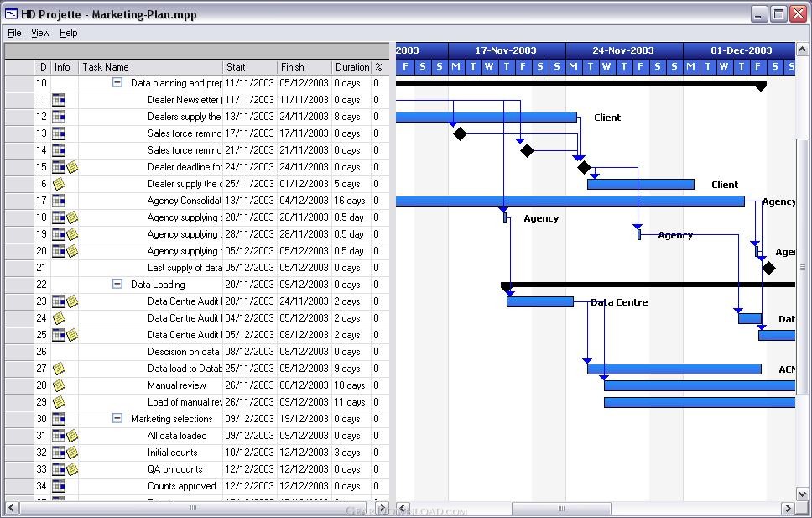Screen dimensions: 812x518
Task: Click the note icon in row 18
Action: [72, 217]
